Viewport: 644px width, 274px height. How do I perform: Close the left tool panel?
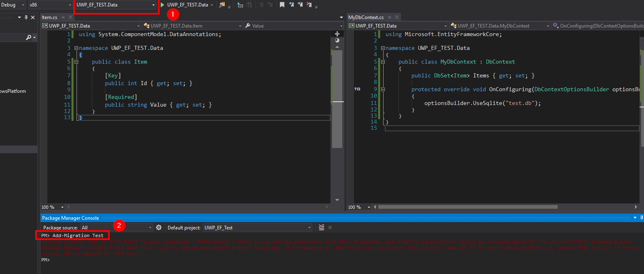(33, 17)
